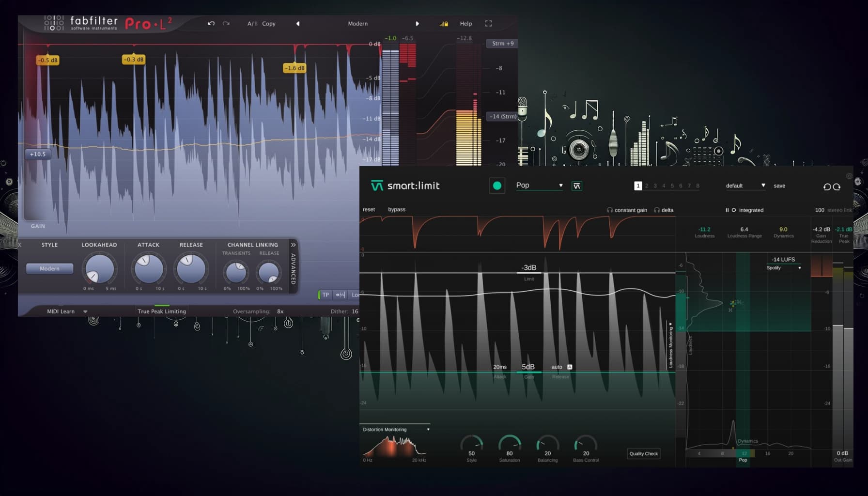Screen dimensions: 868x496
Task: Click the integrated loudness mode label
Action: [x=751, y=210]
